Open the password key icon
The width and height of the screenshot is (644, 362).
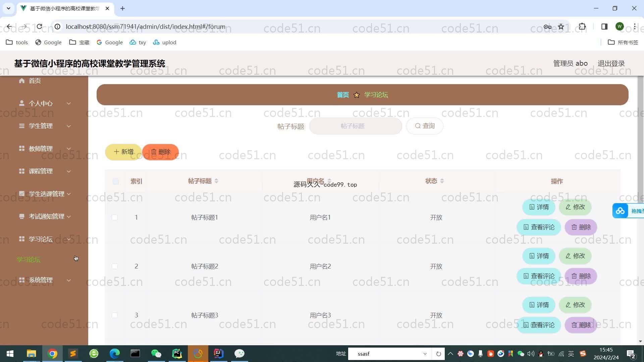coord(547,26)
